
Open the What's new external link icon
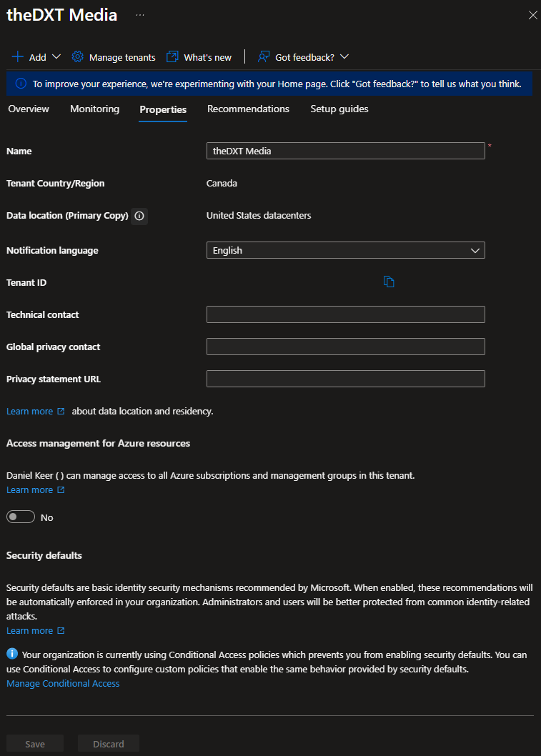coord(172,57)
